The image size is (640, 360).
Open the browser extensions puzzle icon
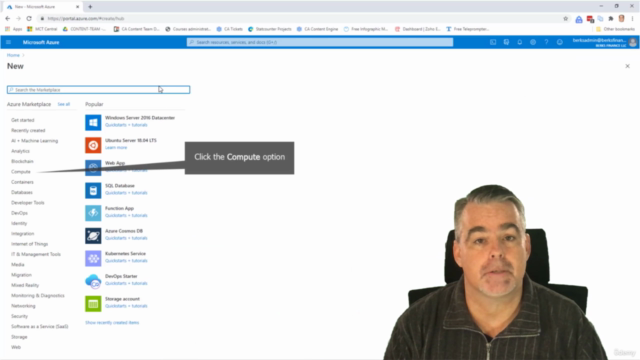click(611, 18)
